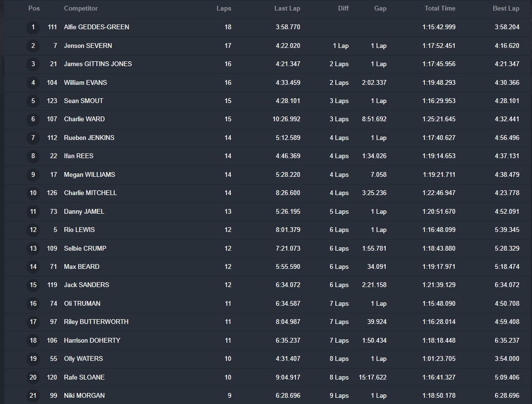Click Rafe SLOANE's total time 1:16:41.327

[x=438, y=378]
